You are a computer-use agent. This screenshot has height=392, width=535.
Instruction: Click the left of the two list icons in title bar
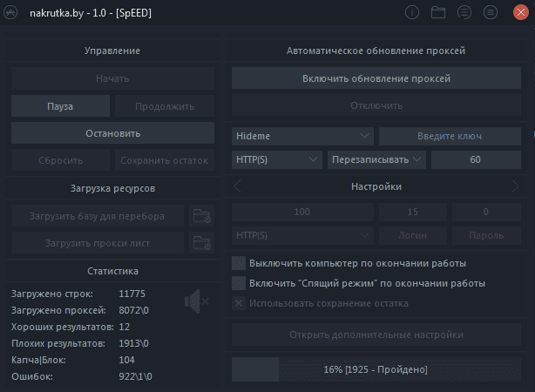464,12
